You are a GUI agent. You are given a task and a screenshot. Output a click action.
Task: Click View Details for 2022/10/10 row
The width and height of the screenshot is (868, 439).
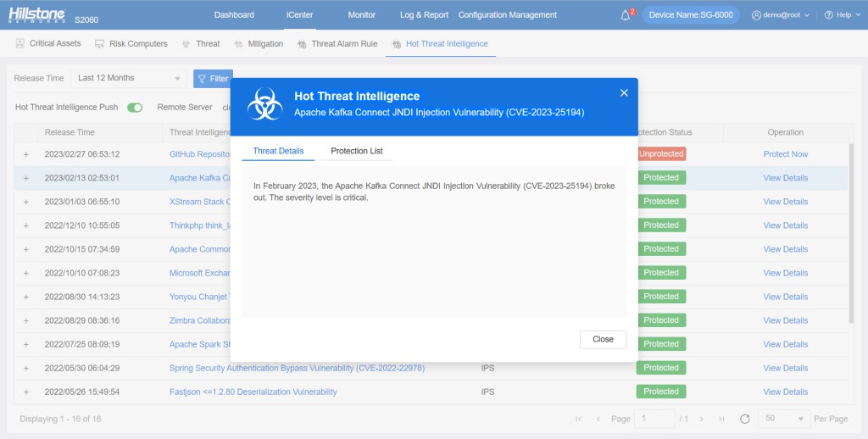pos(786,273)
